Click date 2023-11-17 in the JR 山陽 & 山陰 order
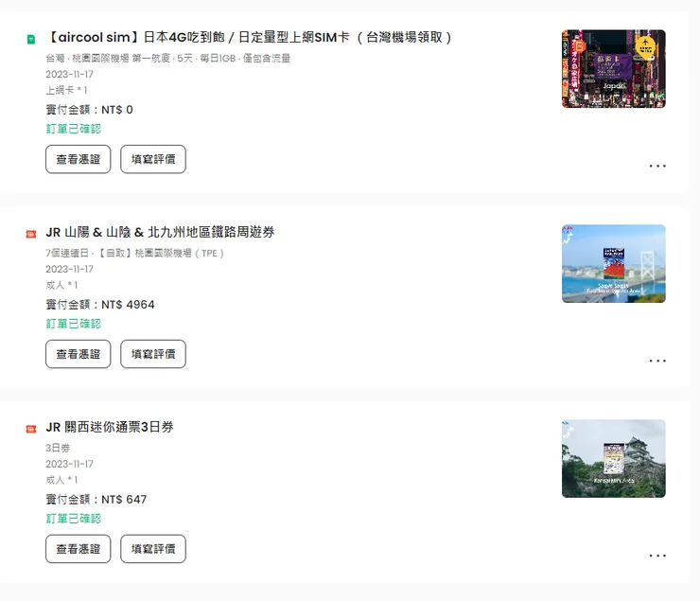The image size is (700, 601). pyautogui.click(x=69, y=269)
